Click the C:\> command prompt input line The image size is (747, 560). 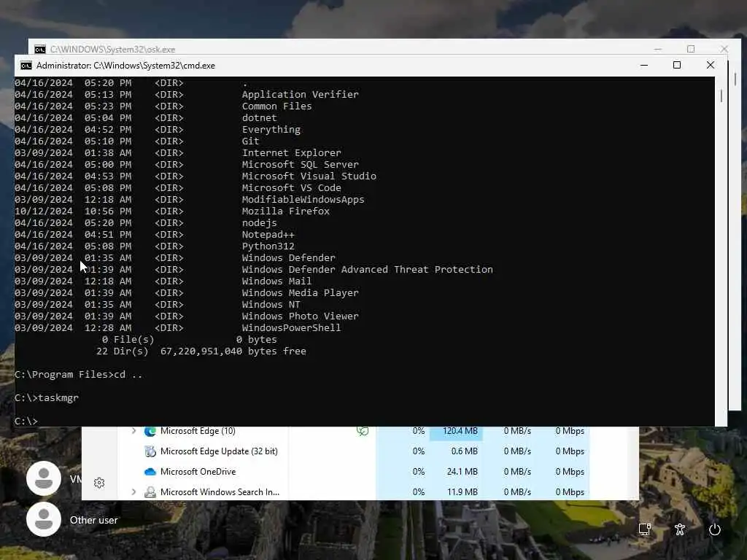click(26, 421)
